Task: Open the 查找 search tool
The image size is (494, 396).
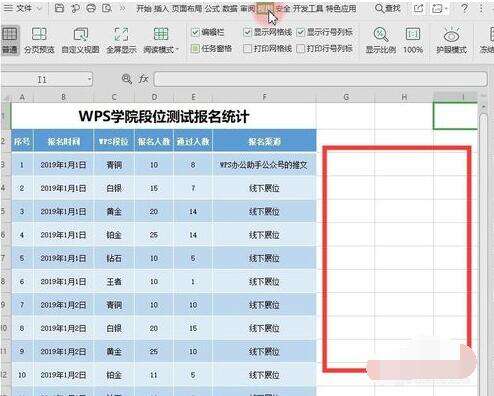Action: click(x=388, y=8)
